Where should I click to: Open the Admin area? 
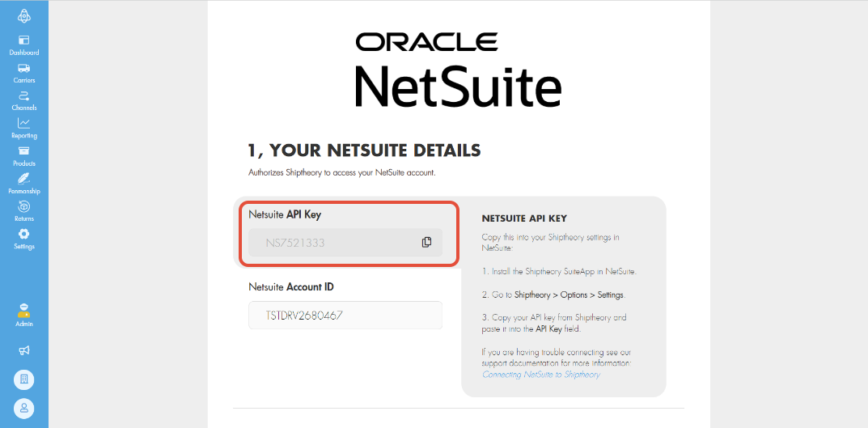pos(24,316)
